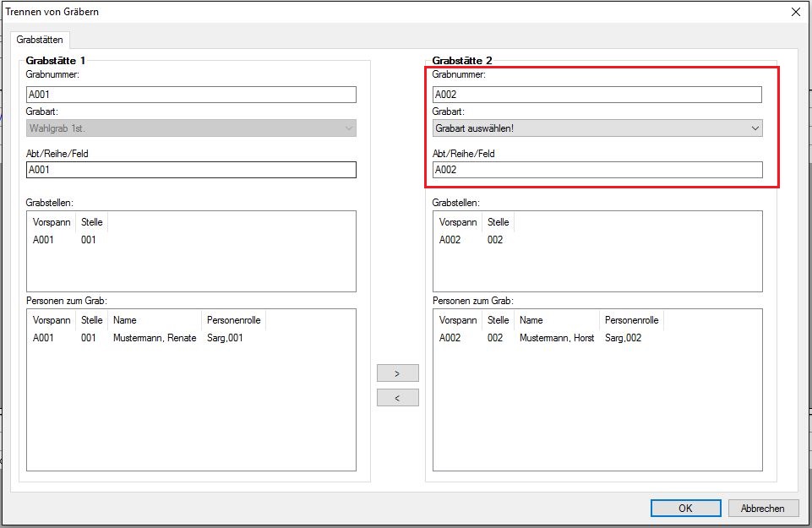Select Mustermann, Horst in persons list
This screenshot has height=528, width=812.
557,338
